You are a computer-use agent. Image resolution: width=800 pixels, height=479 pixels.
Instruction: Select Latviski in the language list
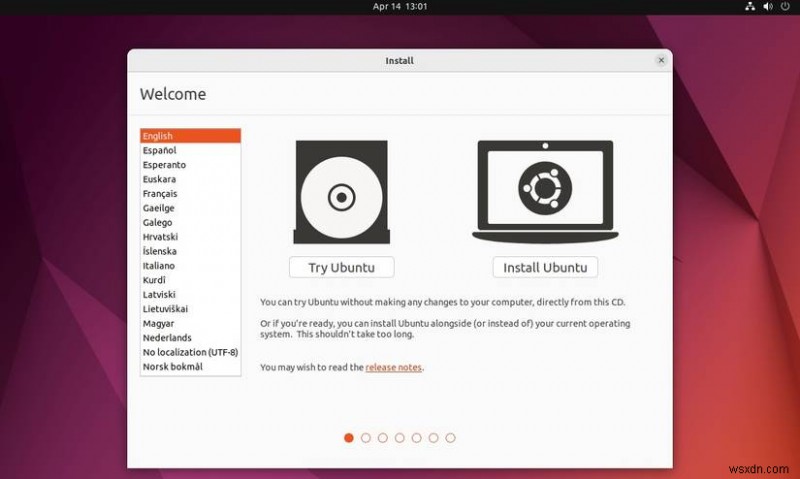click(190, 294)
